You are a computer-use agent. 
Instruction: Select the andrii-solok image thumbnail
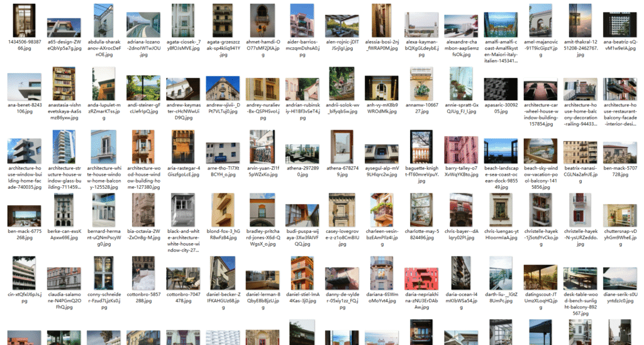click(x=341, y=84)
